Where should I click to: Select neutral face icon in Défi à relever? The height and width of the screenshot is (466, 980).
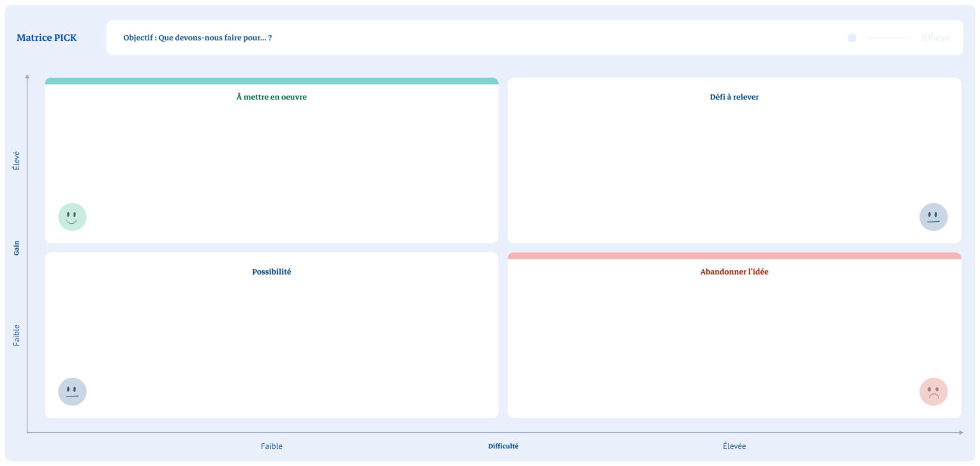point(933,217)
